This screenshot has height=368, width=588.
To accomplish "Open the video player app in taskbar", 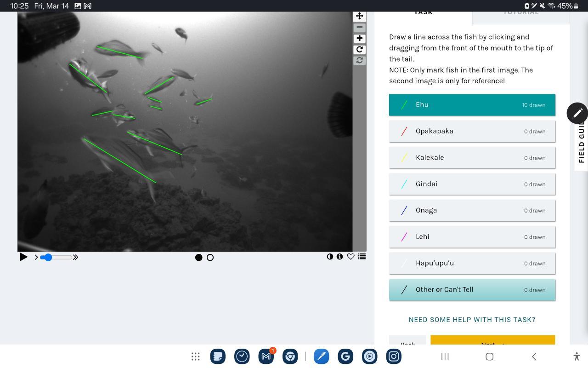I will click(369, 356).
